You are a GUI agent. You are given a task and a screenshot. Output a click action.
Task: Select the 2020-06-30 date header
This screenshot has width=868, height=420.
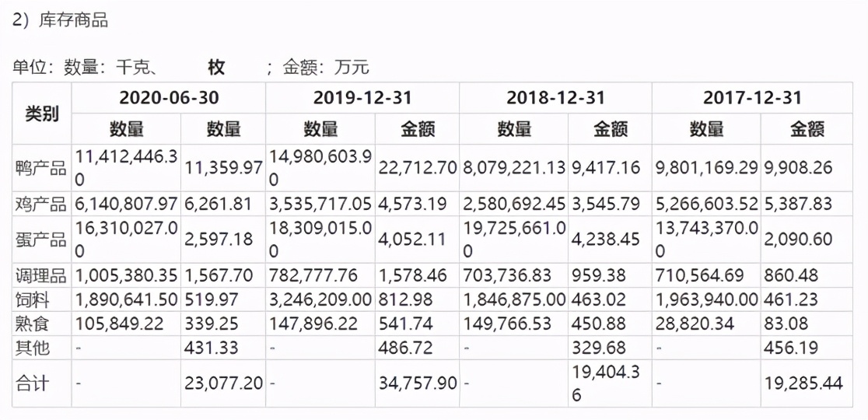pyautogui.click(x=169, y=98)
